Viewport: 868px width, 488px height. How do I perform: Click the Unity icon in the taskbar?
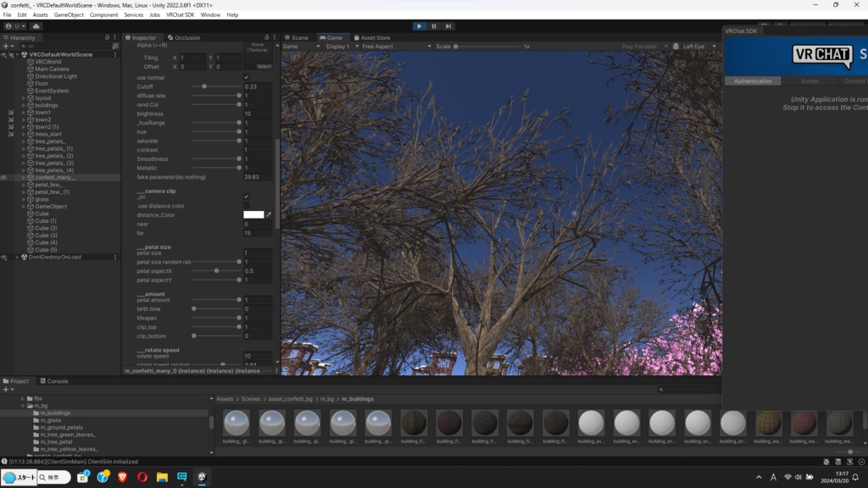[202, 477]
